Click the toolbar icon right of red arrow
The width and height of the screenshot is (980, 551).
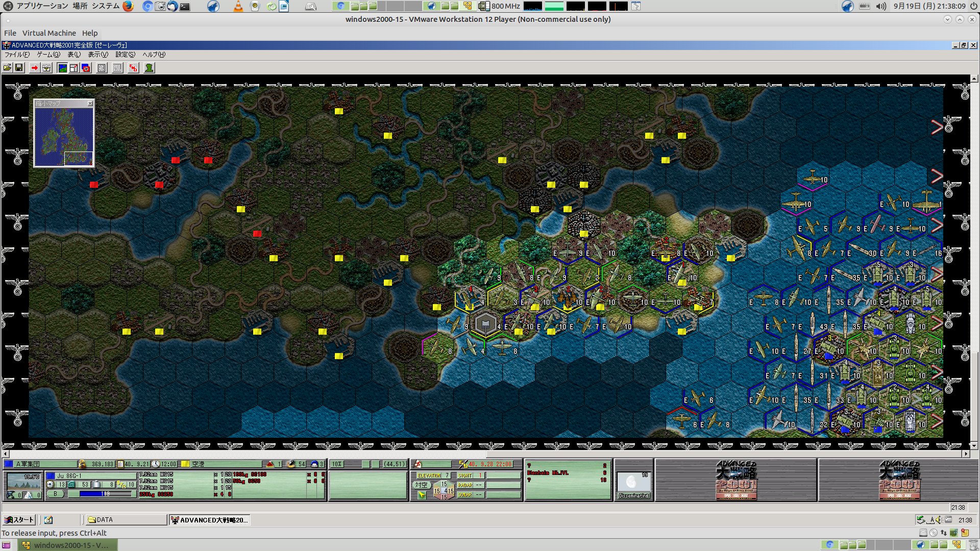click(x=46, y=68)
